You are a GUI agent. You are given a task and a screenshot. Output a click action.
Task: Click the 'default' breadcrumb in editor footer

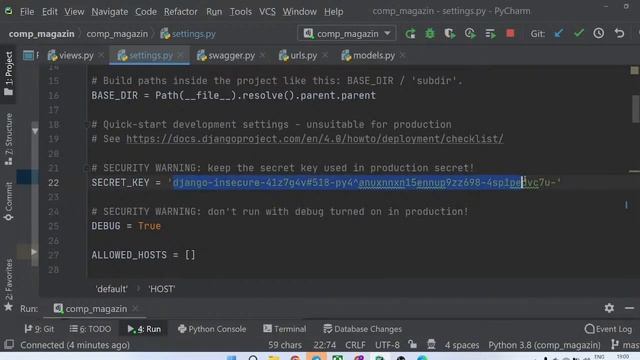tap(111, 289)
